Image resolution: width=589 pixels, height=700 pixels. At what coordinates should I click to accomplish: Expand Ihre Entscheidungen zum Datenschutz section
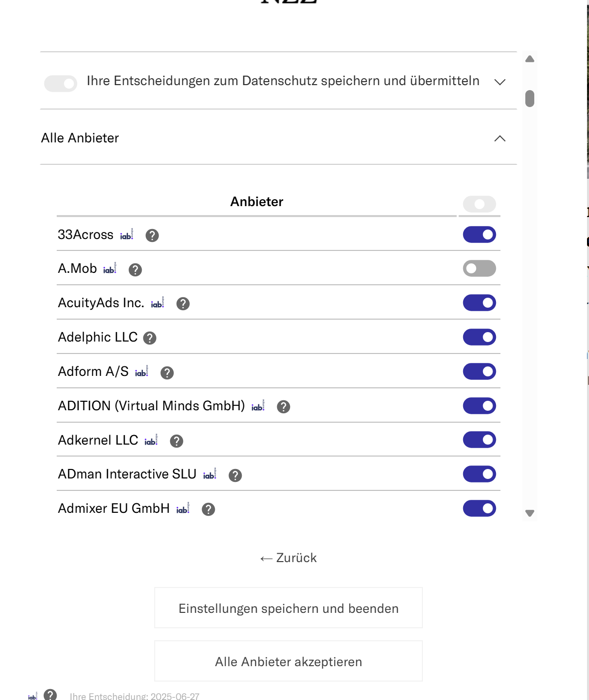click(x=500, y=82)
